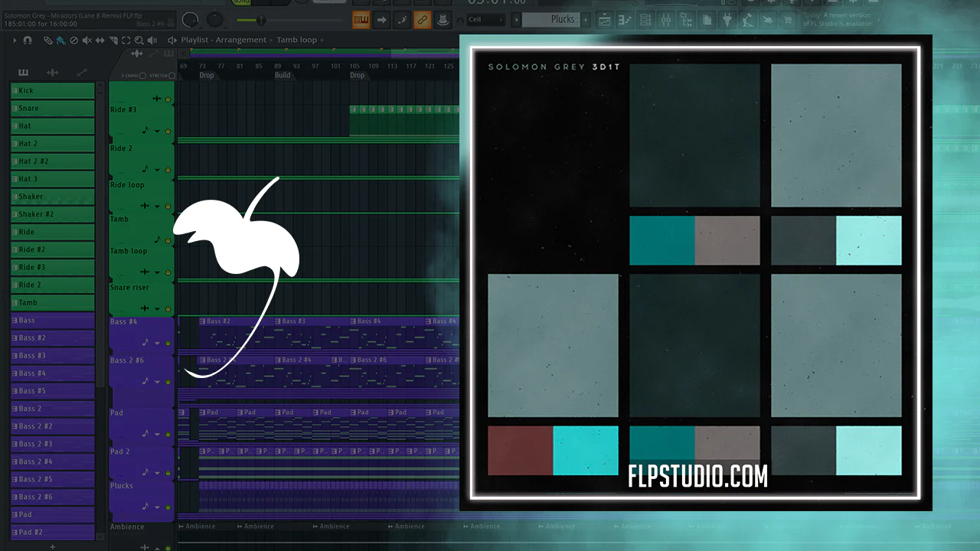Expand the Ride 2 track dropdown arrow
This screenshot has height=551, width=980.
(158, 169)
